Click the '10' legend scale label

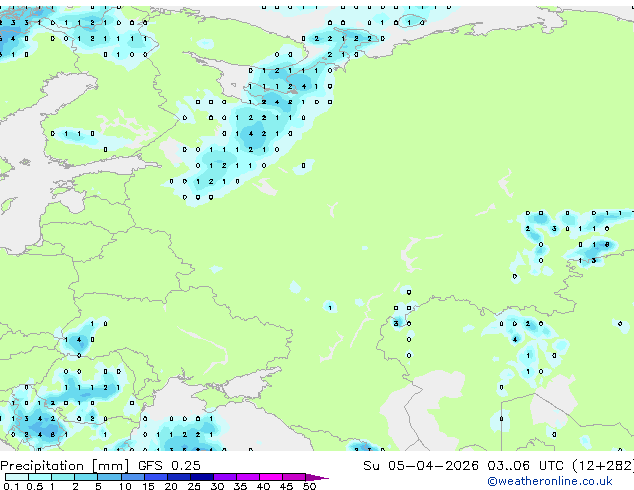point(125,486)
